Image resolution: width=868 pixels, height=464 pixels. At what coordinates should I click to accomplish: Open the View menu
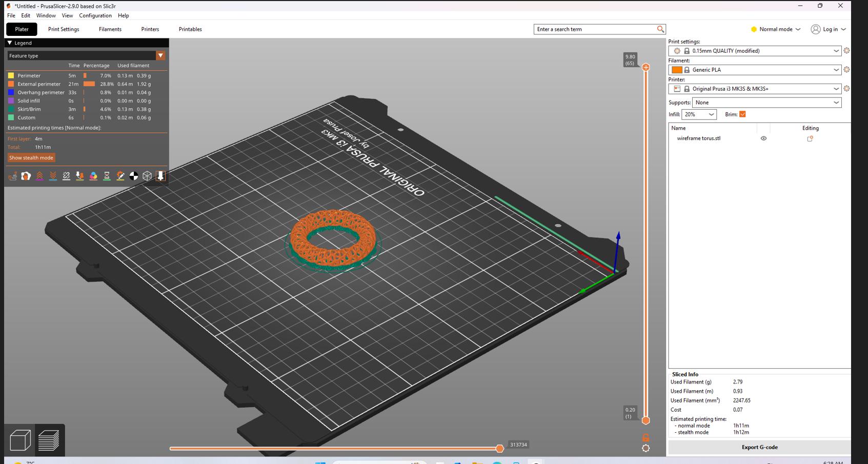coord(67,15)
